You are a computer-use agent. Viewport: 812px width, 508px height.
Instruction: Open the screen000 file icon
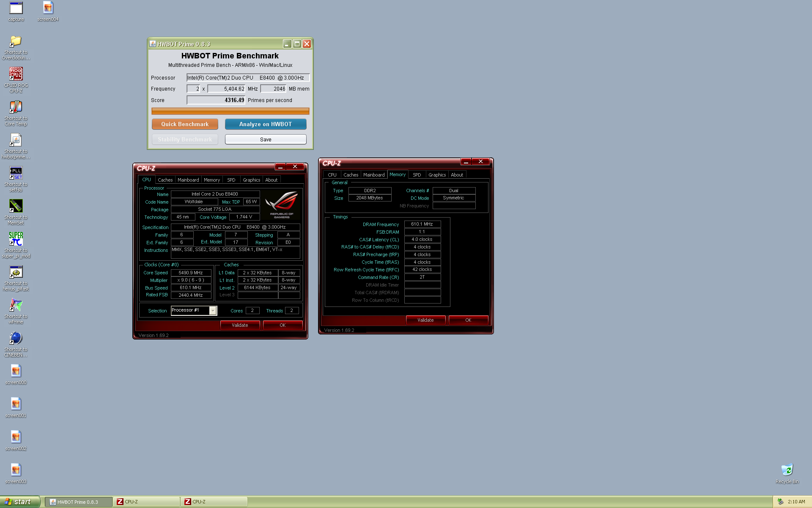(x=16, y=375)
